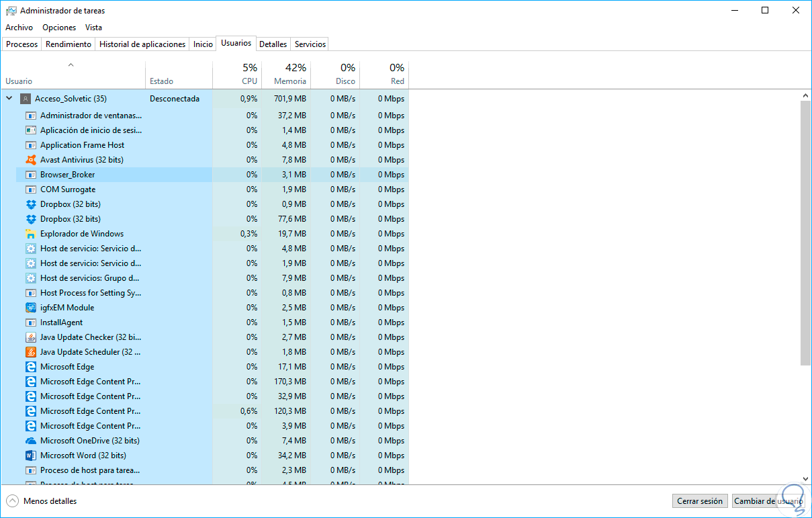Click the Edge Content Process icon using 120,3 MB
Screen dimensions: 812x518
30,411
